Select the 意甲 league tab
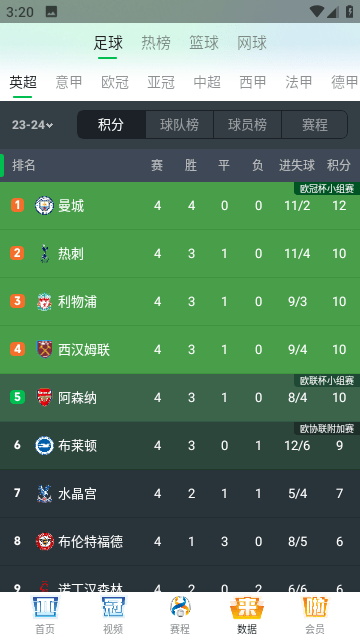This screenshot has height=640, width=360. (69, 82)
